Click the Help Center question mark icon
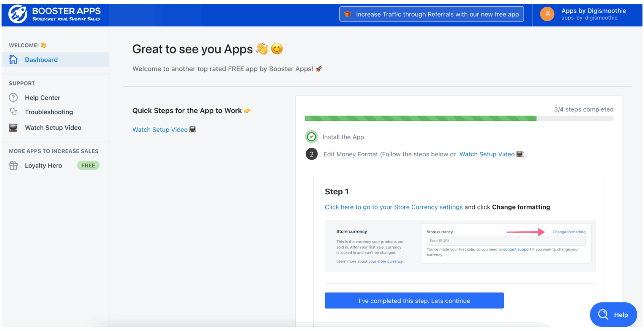Image resolution: width=644 pixels, height=331 pixels. [13, 98]
